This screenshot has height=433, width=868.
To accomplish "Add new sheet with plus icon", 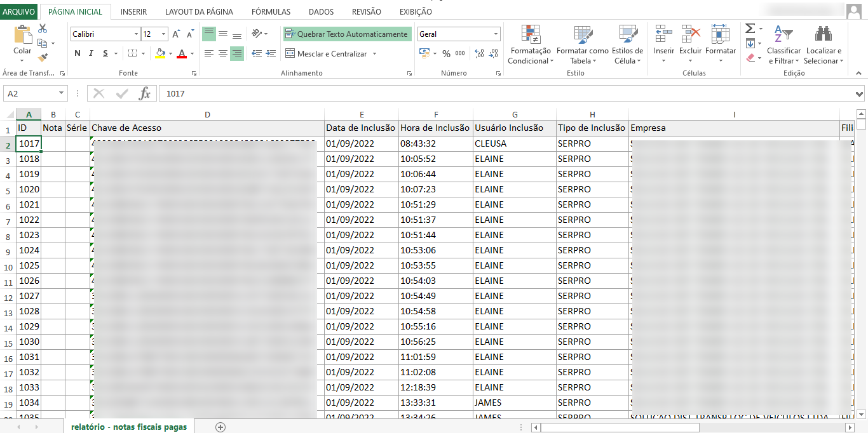I will 220,427.
